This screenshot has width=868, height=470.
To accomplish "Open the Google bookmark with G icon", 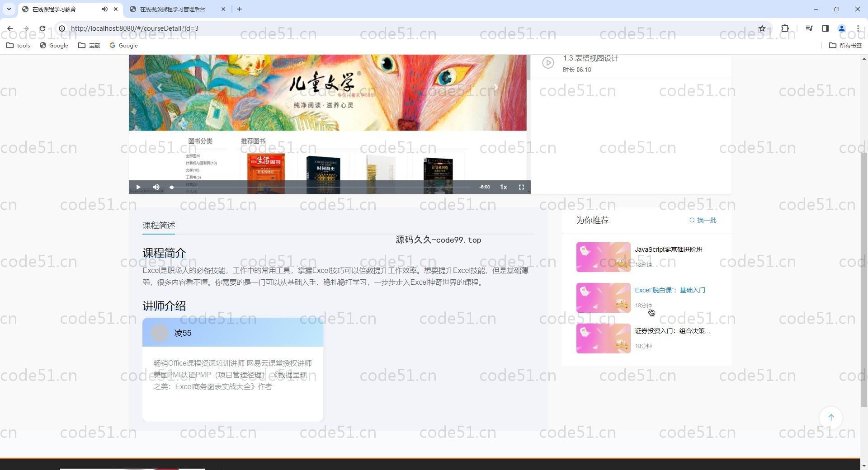I will click(123, 46).
